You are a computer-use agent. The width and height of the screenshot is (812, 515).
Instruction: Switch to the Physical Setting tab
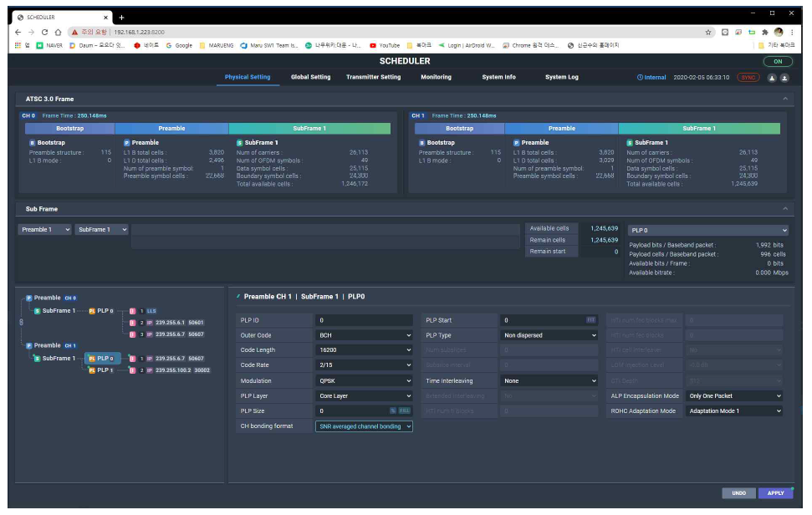point(248,77)
